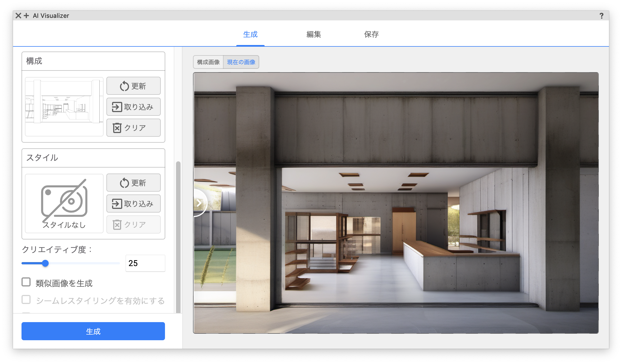Click クリア button in 構成 section

(134, 128)
